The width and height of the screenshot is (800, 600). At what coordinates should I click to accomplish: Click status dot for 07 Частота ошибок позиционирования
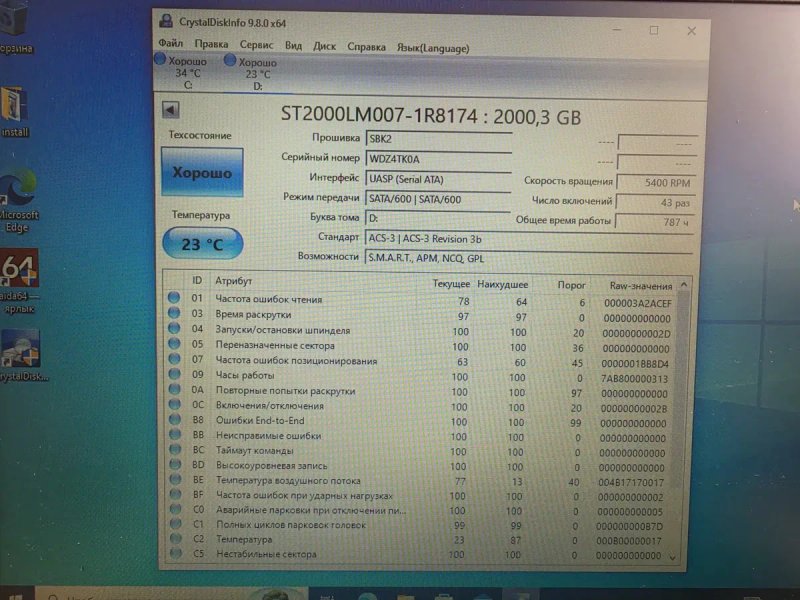[x=174, y=358]
